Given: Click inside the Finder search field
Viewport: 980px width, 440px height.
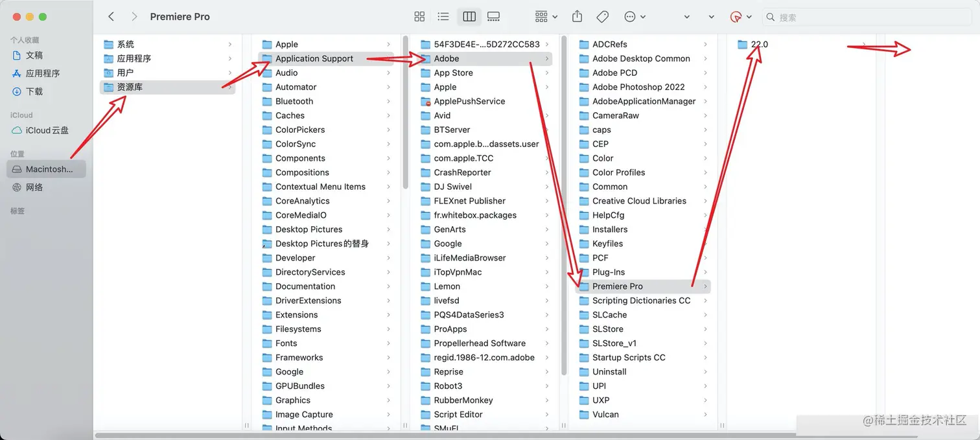Looking at the screenshot, I should [866, 17].
